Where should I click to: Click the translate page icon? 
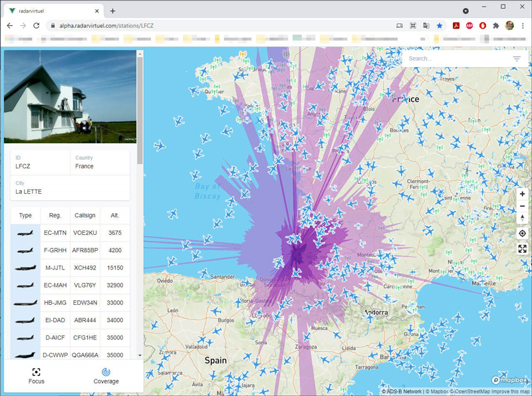click(426, 25)
